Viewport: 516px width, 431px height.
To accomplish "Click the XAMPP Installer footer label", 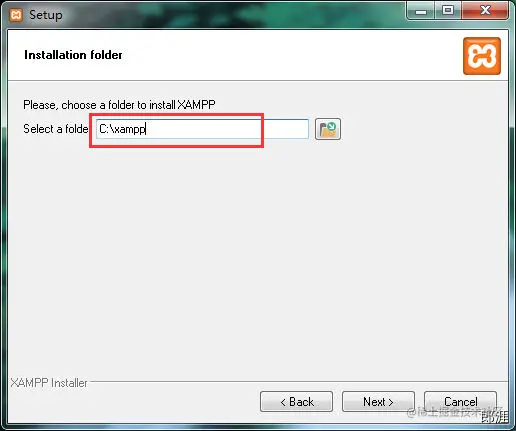I will [x=49, y=383].
